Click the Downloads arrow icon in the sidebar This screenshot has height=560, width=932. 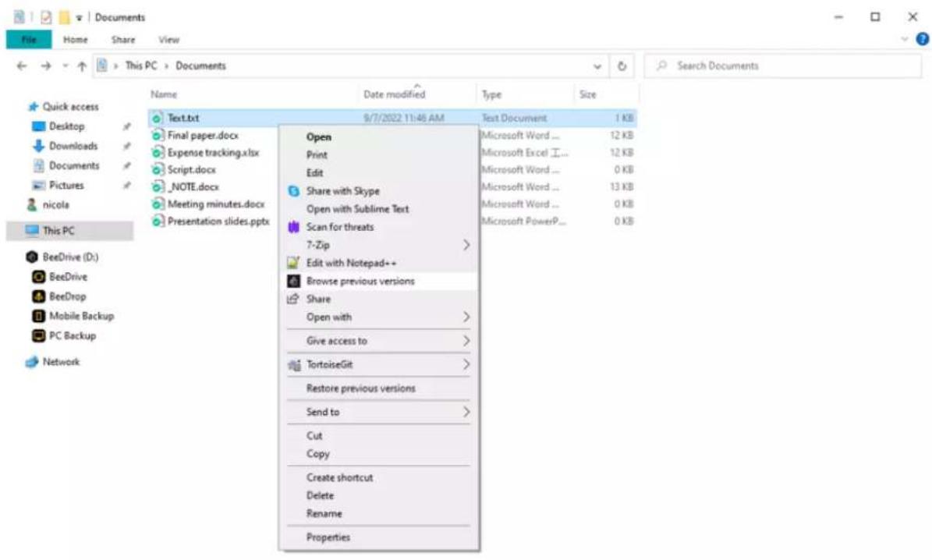point(39,146)
